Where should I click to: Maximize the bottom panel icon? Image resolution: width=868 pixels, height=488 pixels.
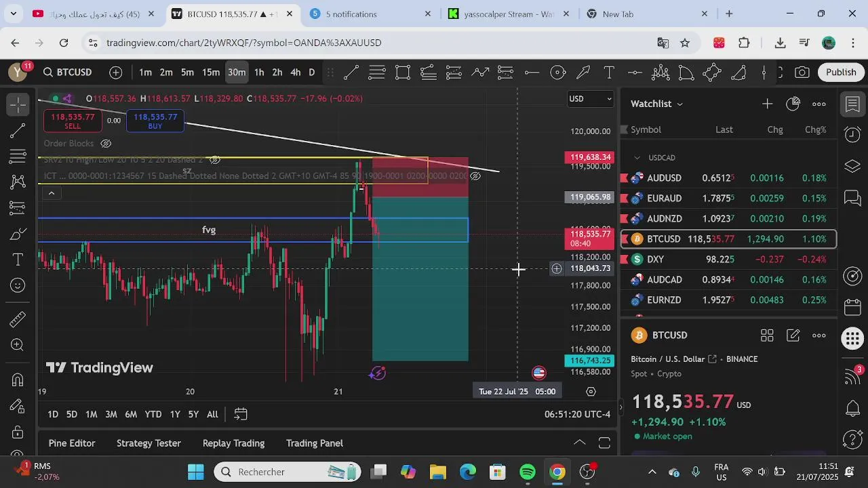point(604,443)
